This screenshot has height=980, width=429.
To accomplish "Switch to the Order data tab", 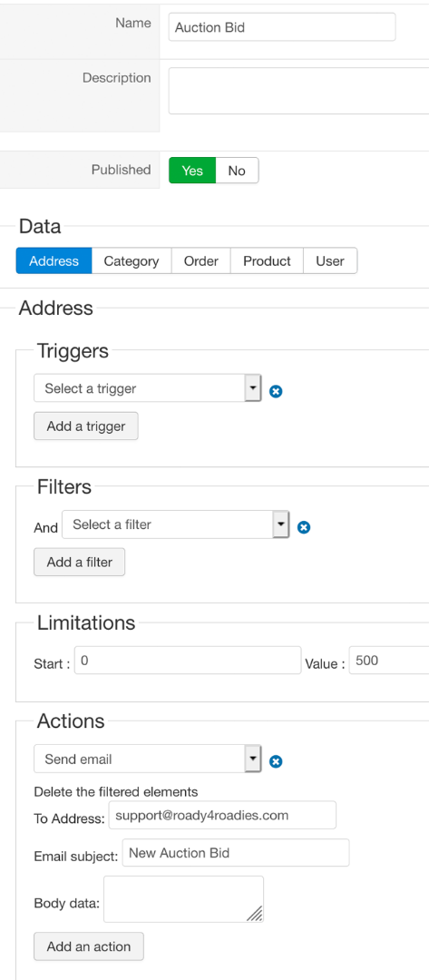I will pyautogui.click(x=201, y=260).
